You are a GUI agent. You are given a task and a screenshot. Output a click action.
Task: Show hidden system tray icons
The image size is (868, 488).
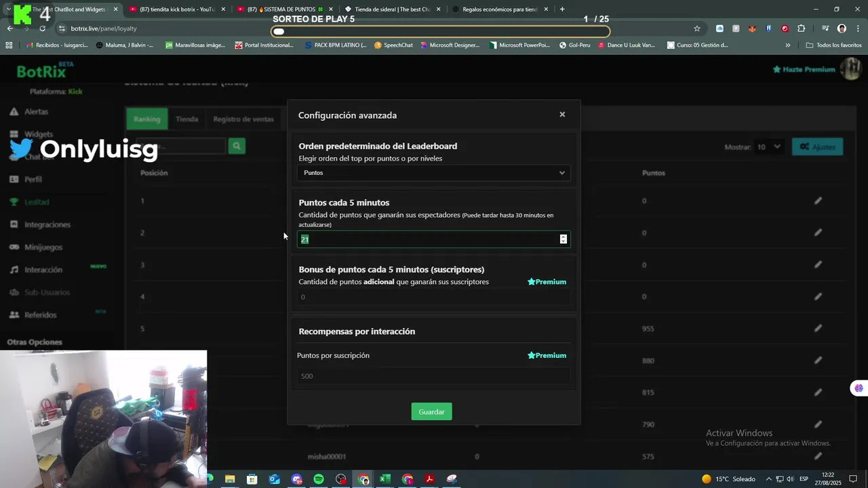(x=769, y=479)
